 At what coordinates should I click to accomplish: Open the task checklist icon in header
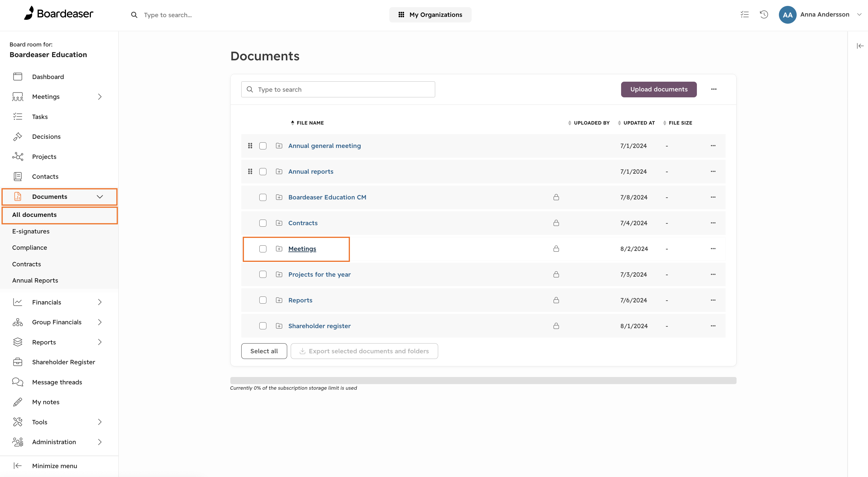tap(744, 14)
